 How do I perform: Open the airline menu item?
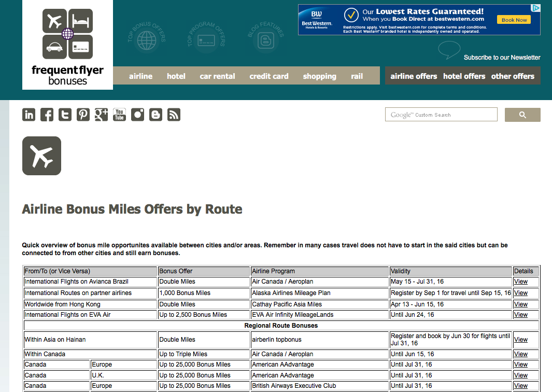point(140,76)
